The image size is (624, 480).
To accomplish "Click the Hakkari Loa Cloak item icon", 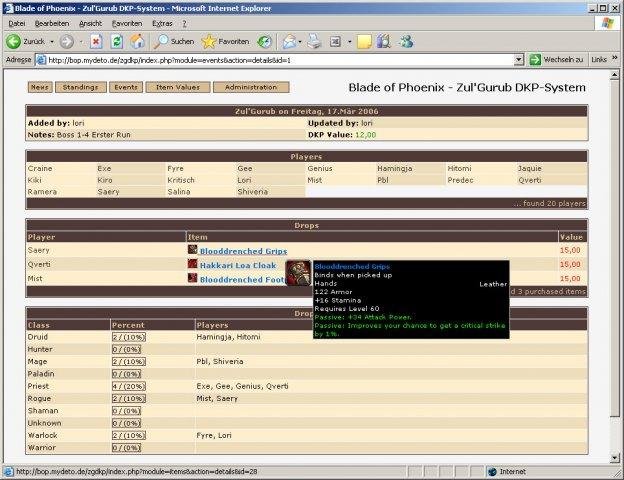I will click(193, 264).
